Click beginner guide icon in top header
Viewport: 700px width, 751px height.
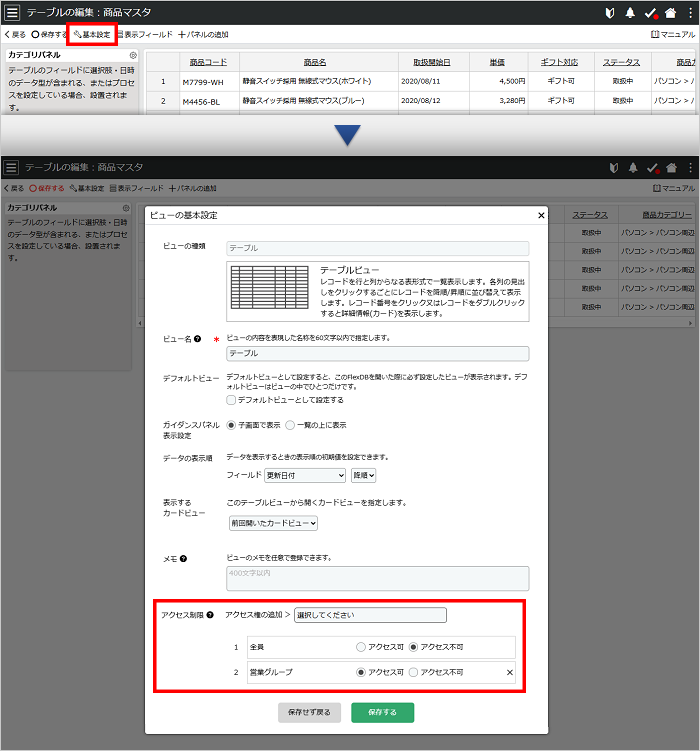coord(610,13)
